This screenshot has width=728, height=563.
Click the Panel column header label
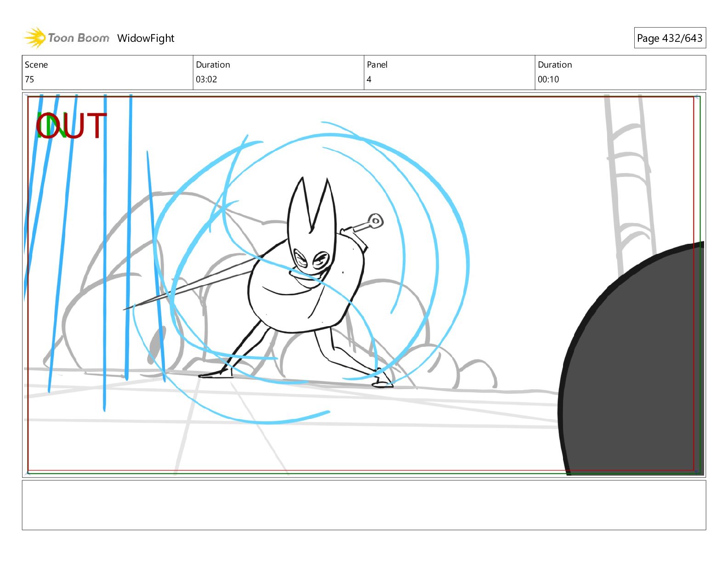(377, 65)
